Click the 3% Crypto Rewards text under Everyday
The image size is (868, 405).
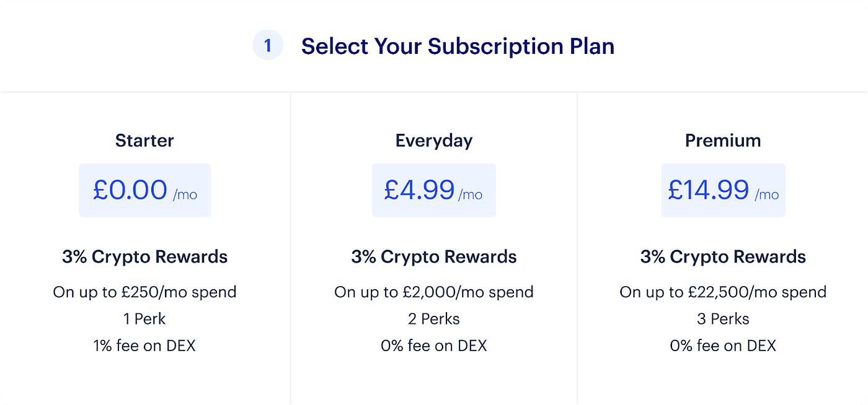coord(433,256)
